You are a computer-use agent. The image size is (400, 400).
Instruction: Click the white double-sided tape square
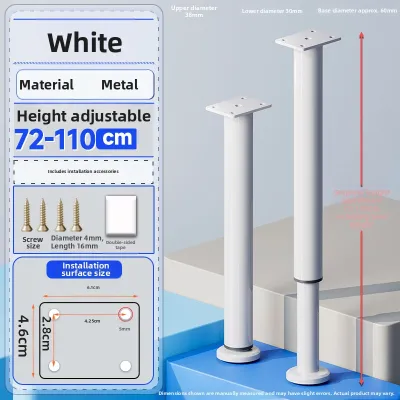point(121,216)
